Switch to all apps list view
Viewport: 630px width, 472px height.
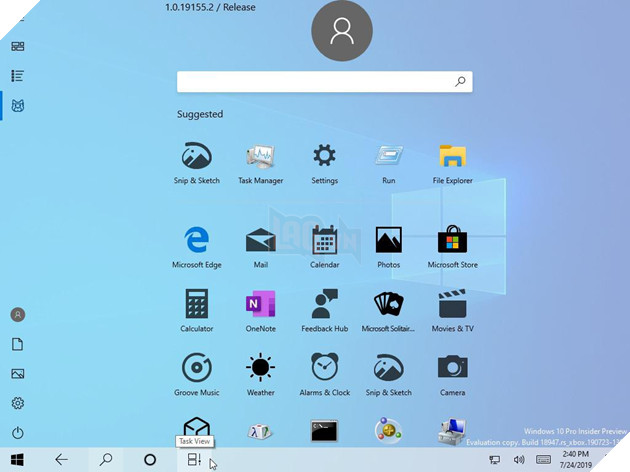17,76
